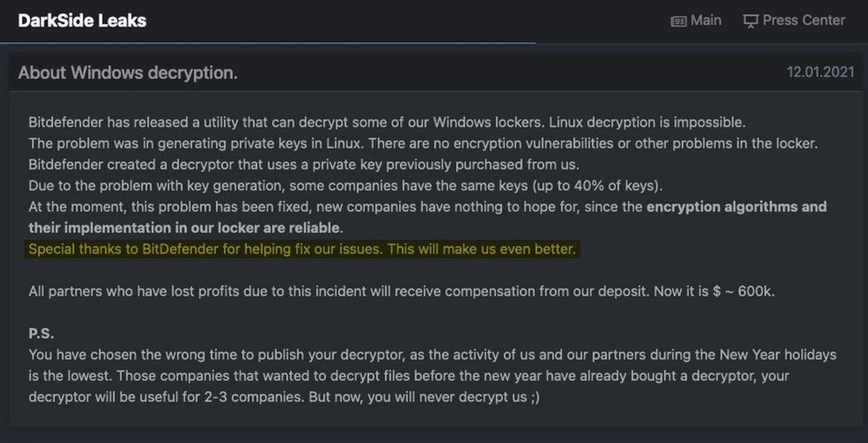868x443 pixels.
Task: Click the highlighted 'Special thanks to BitDefender' line
Action: coord(302,249)
